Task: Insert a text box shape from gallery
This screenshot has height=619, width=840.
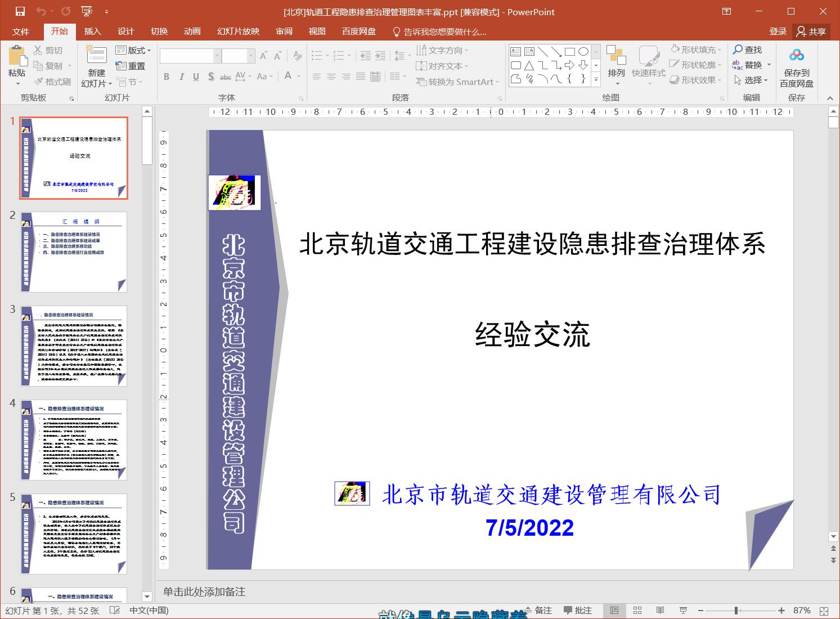Action: click(515, 52)
